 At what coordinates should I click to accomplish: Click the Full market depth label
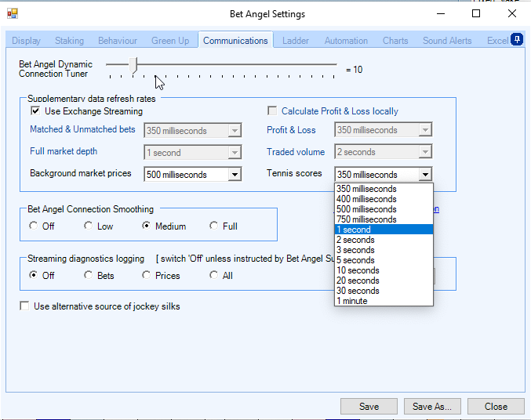(x=64, y=151)
